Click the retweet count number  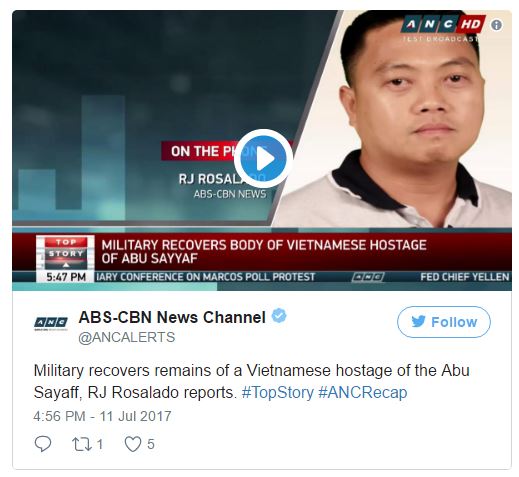[x=99, y=444]
